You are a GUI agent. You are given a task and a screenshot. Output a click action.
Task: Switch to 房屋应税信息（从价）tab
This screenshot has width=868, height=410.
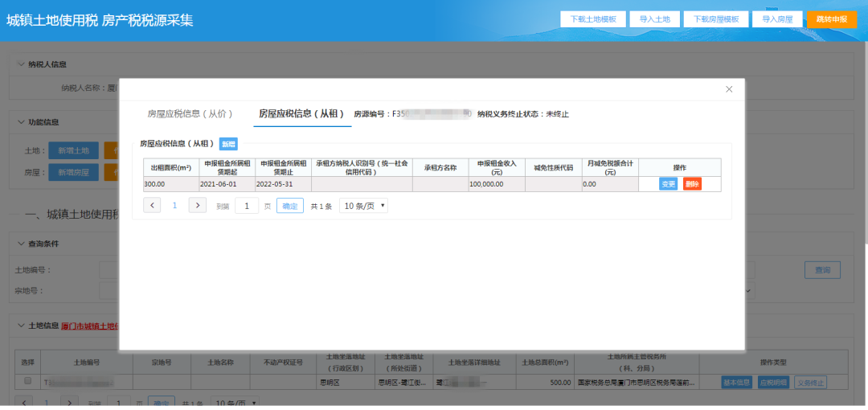pyautogui.click(x=190, y=114)
